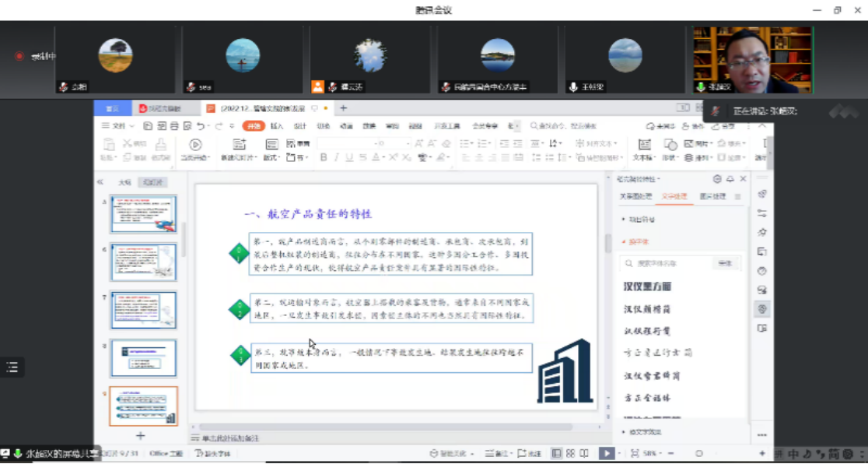Viewport: 868px width, 464px height.
Task: Switch to reading view in status bar
Action: coord(584,453)
